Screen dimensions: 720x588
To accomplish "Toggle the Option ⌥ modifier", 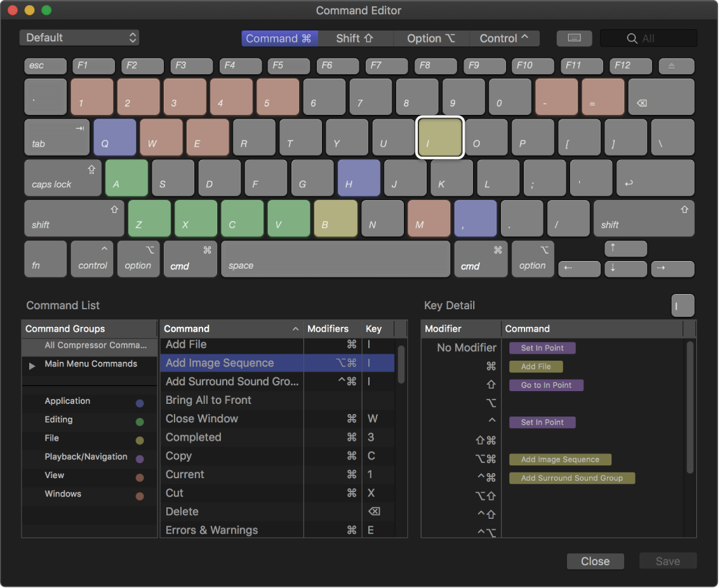I will click(432, 38).
